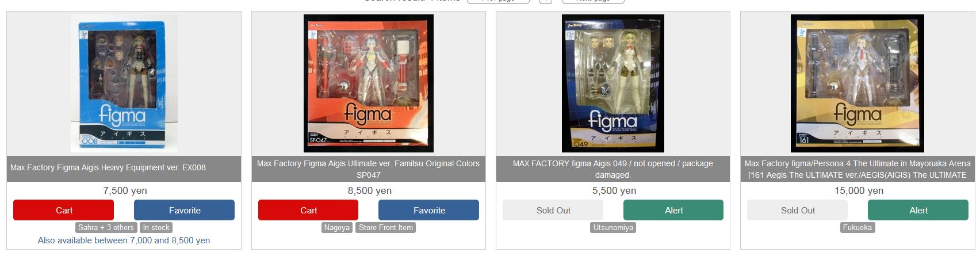
Task: Click Sold Out on the Aigis 049 listing
Action: [553, 210]
